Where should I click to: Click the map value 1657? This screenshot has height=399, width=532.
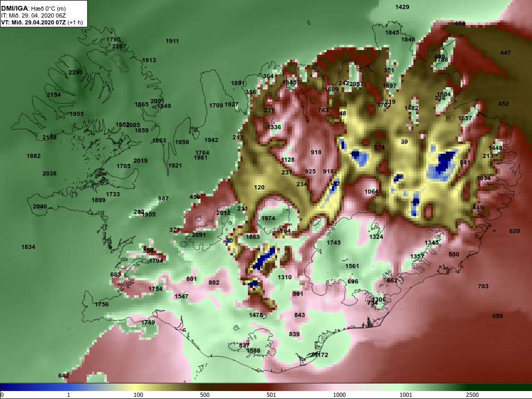pyautogui.click(x=465, y=118)
